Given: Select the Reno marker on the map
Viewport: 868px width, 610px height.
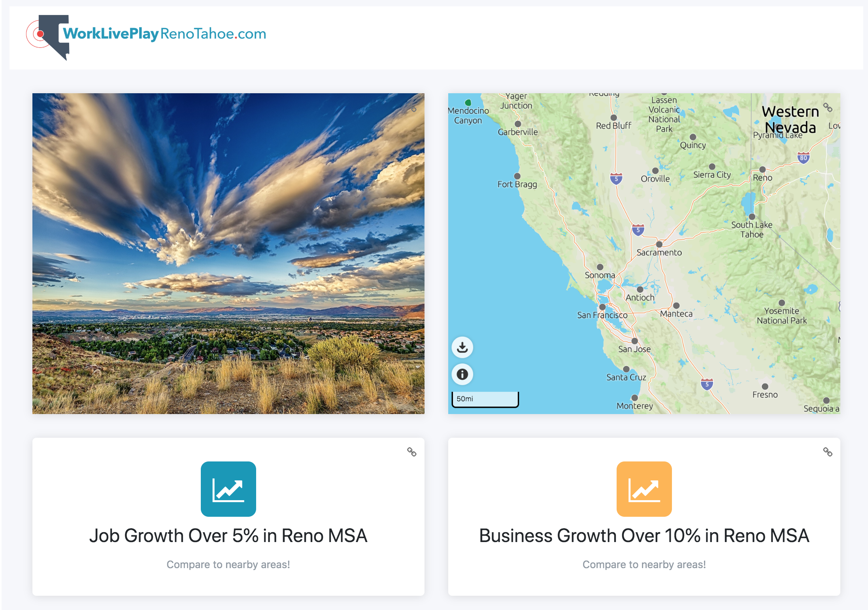Looking at the screenshot, I should (762, 169).
